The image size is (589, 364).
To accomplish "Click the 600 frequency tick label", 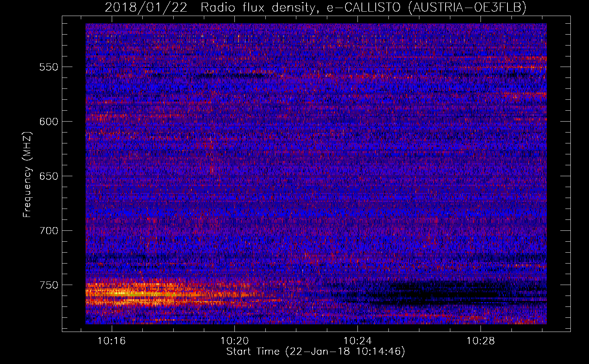I will click(x=49, y=122).
